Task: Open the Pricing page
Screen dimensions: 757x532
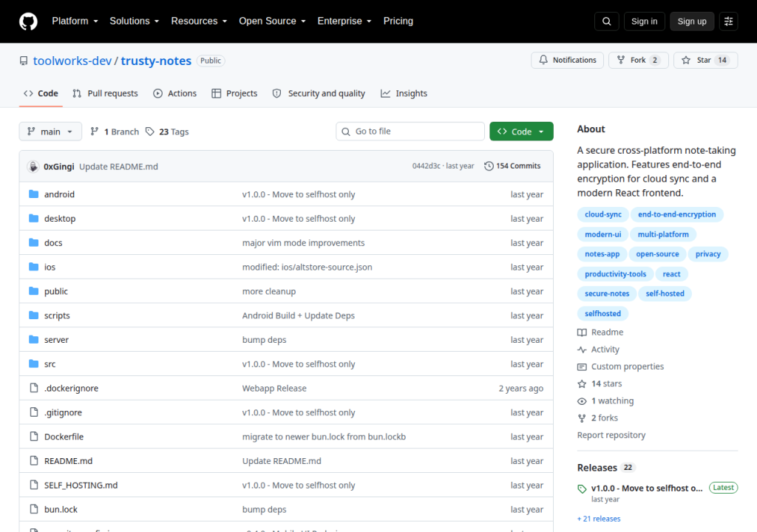Action: click(398, 21)
